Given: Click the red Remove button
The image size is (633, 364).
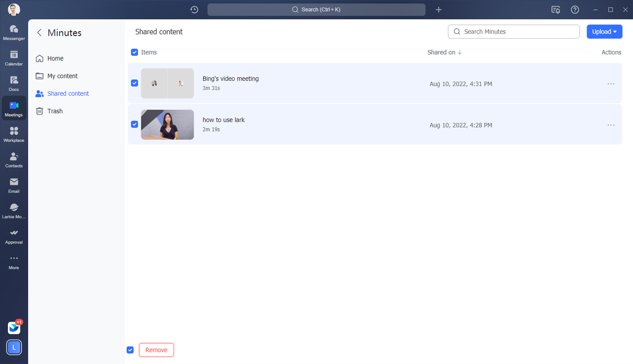Looking at the screenshot, I should [156, 350].
